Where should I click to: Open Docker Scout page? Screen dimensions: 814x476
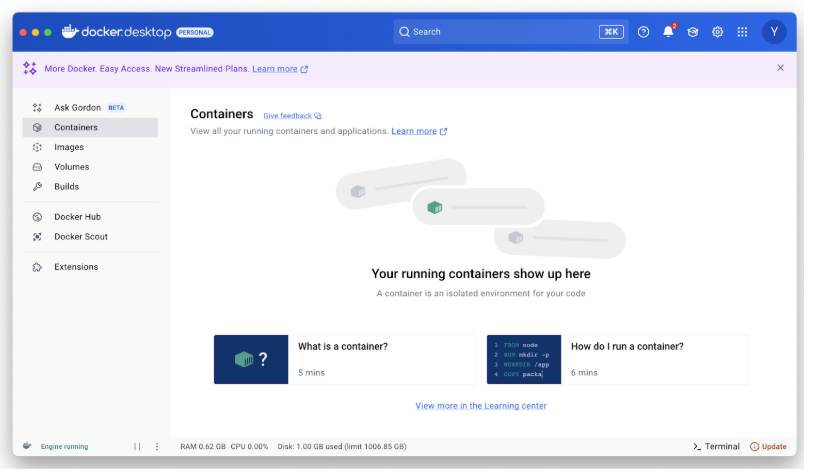[80, 237]
